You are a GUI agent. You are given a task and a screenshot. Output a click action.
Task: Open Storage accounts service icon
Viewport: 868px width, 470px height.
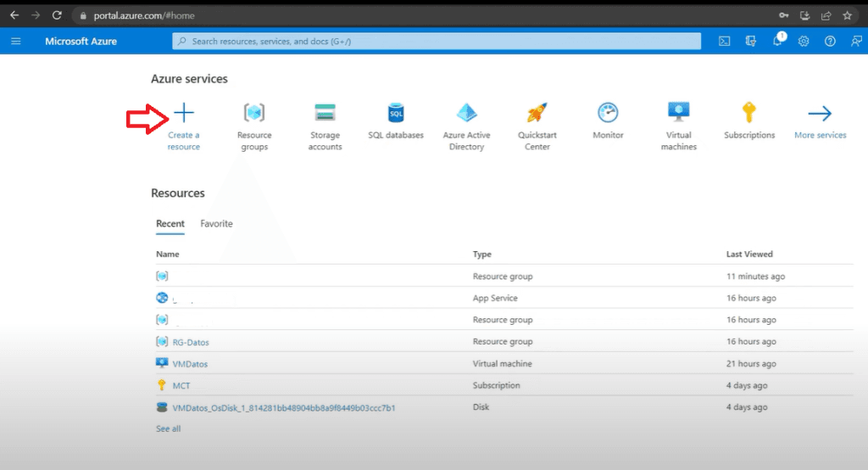[x=325, y=113]
